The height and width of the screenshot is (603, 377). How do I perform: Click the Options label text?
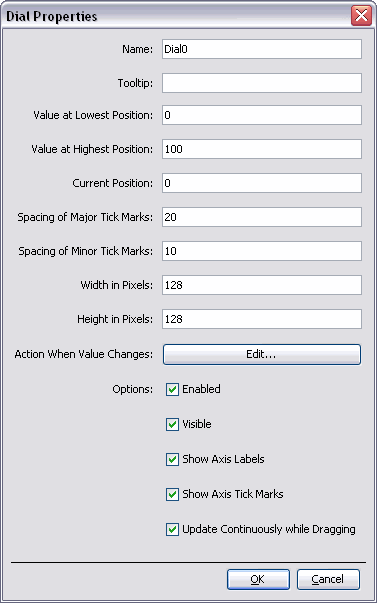tap(132, 389)
